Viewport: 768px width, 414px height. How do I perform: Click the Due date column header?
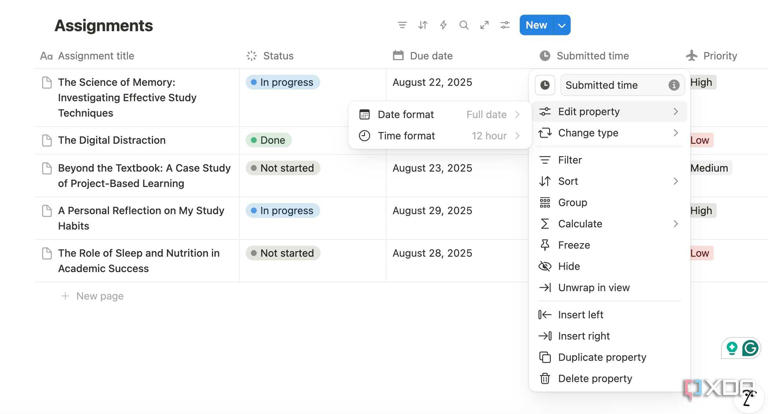pos(423,56)
